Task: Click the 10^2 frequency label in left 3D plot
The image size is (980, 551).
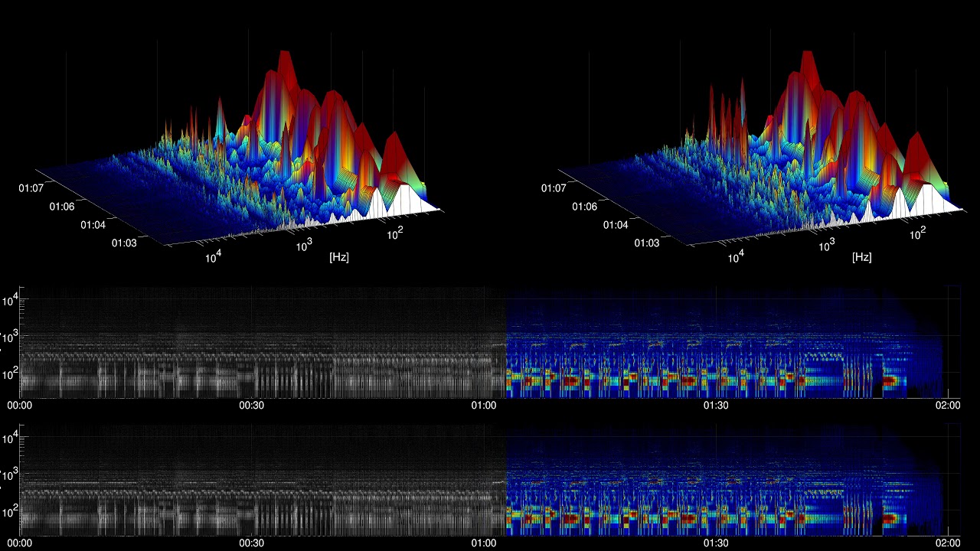Action: click(395, 233)
